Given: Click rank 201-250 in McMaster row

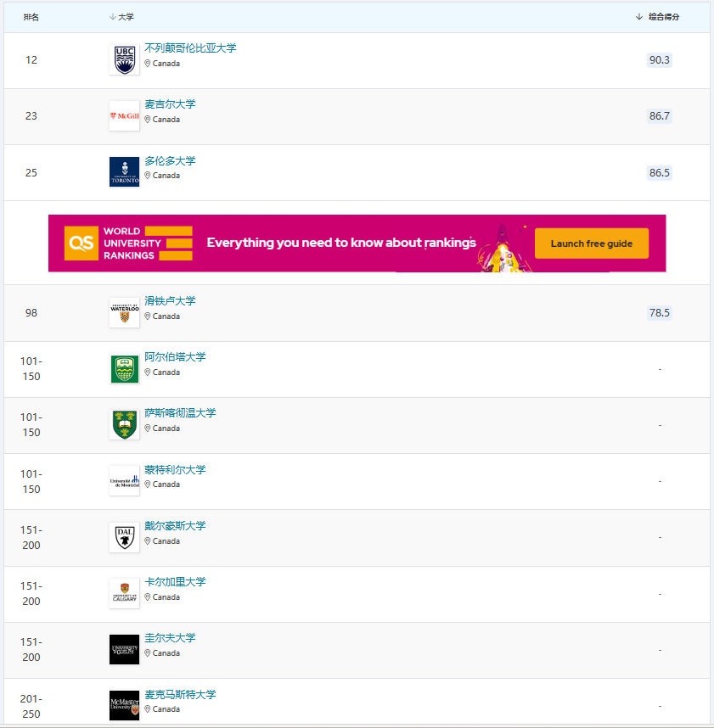Looking at the screenshot, I should pos(31,706).
